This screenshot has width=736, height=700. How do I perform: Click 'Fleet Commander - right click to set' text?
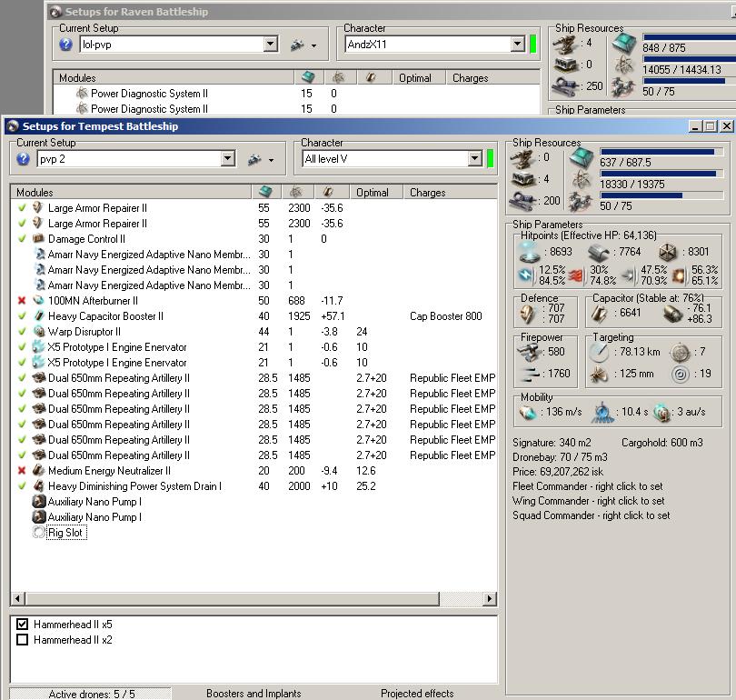pos(587,486)
